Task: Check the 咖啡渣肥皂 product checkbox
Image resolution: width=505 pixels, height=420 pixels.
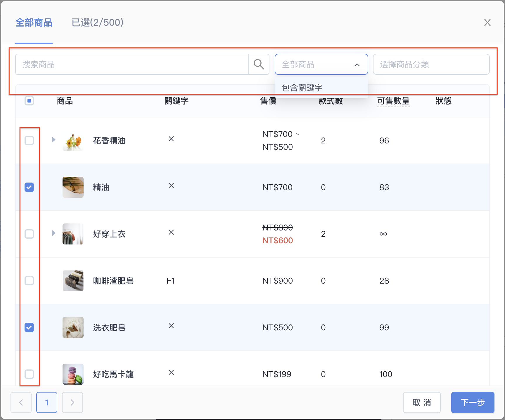Action: (x=29, y=281)
